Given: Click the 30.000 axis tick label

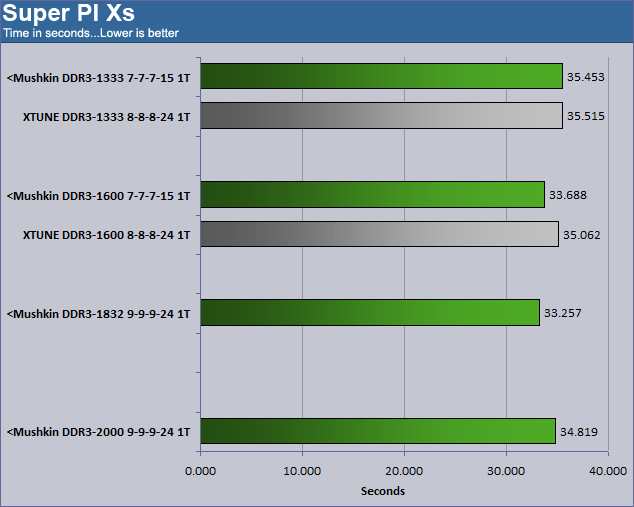Looking at the screenshot, I should pyautogui.click(x=506, y=471).
